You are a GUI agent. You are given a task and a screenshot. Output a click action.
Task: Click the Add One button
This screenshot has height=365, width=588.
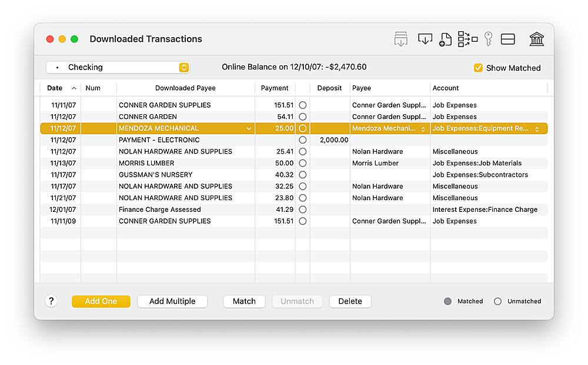pos(101,301)
